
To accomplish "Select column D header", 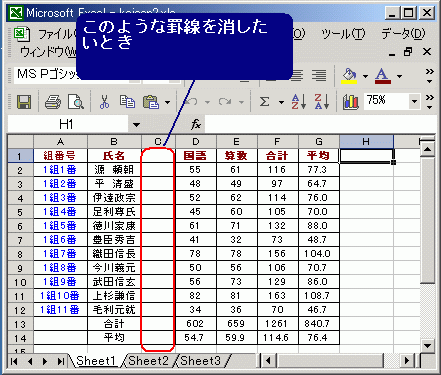I will click(196, 142).
